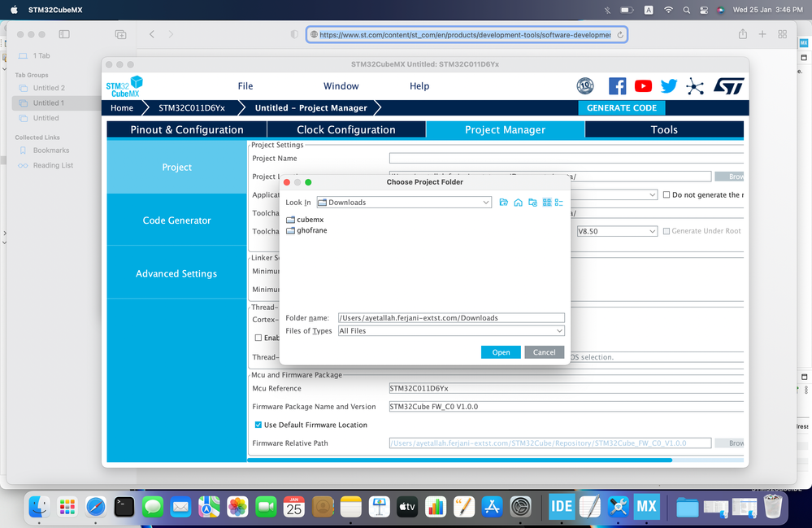Click Open button in folder dialog
Image resolution: width=812 pixels, height=528 pixels.
tap(501, 352)
